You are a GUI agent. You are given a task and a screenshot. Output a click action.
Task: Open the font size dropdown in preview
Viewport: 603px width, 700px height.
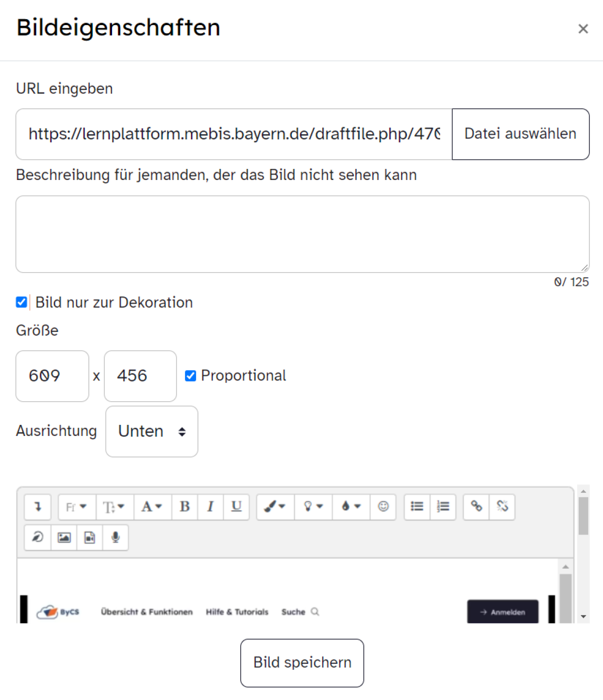click(x=115, y=507)
